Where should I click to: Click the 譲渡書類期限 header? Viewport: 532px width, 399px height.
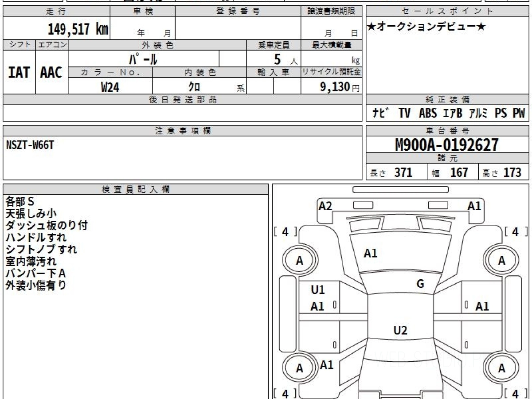(x=331, y=12)
